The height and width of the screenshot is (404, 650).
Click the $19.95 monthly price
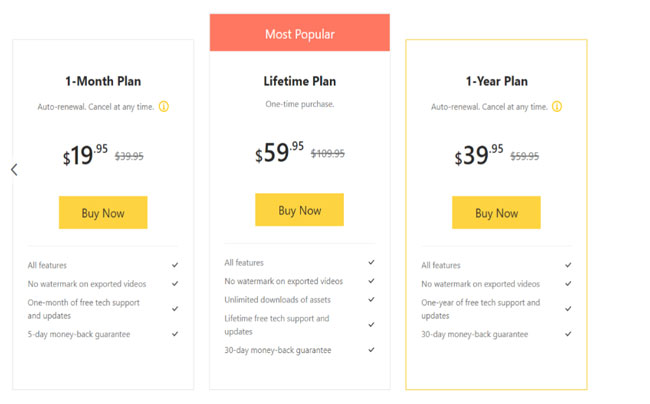[85, 155]
